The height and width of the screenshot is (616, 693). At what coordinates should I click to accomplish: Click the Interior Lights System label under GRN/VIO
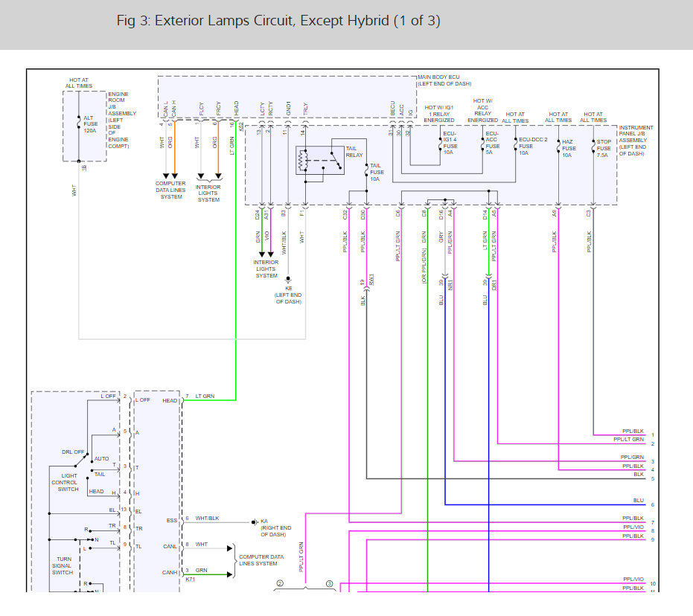coord(266,269)
